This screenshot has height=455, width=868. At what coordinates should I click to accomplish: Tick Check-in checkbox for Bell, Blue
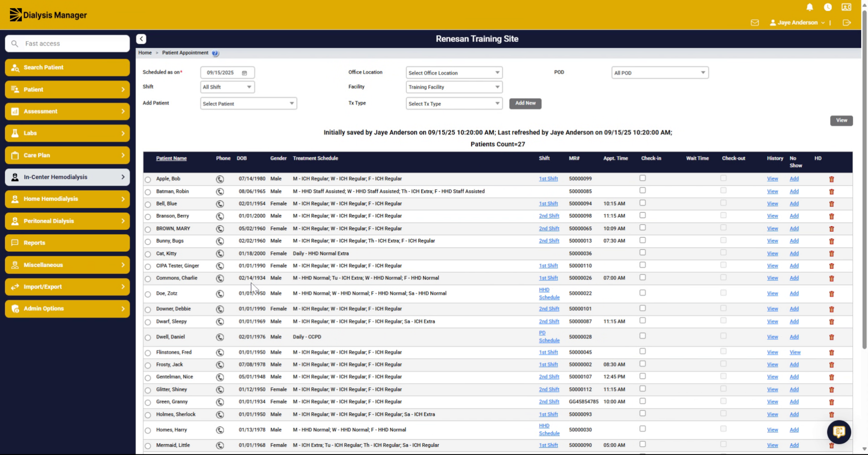coord(642,203)
